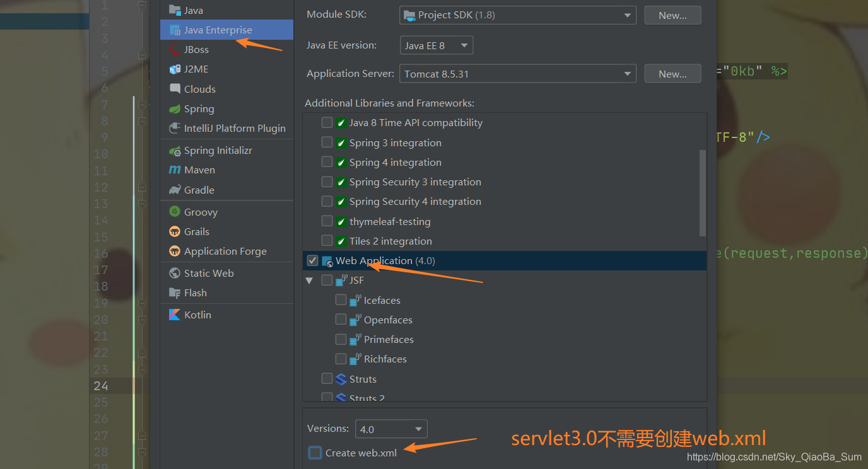The image size is (868, 469).
Task: Open Application Server dropdown
Action: click(x=518, y=74)
